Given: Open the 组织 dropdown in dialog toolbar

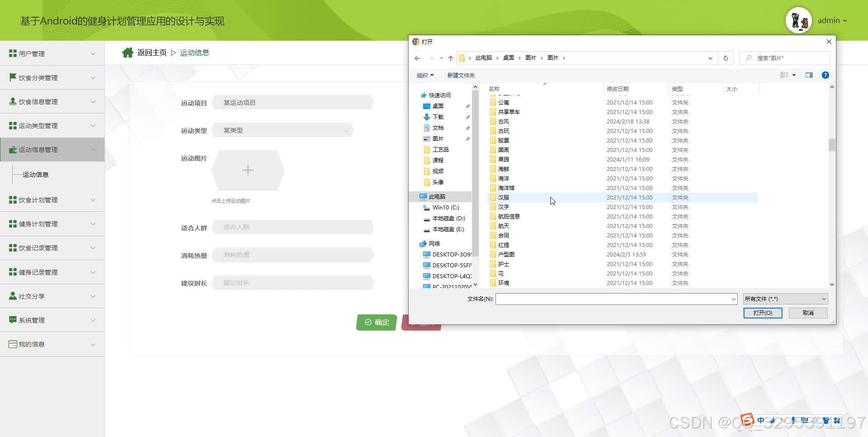Looking at the screenshot, I should click(x=425, y=75).
